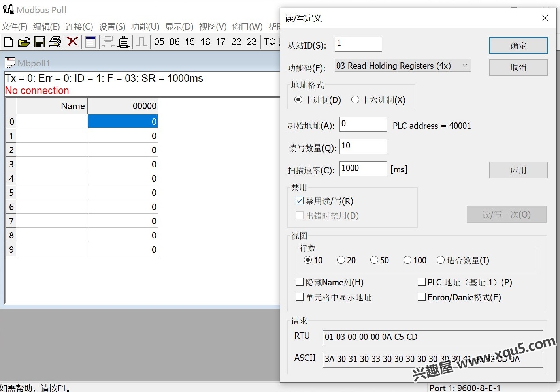Click function 05 toolbar button

tap(159, 42)
